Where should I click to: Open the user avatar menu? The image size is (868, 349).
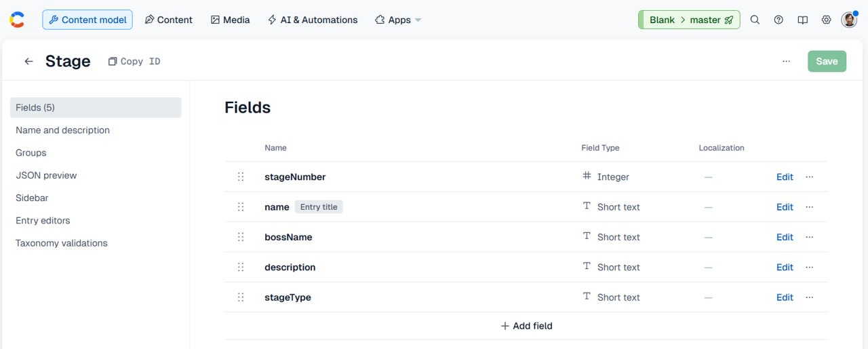pos(849,20)
